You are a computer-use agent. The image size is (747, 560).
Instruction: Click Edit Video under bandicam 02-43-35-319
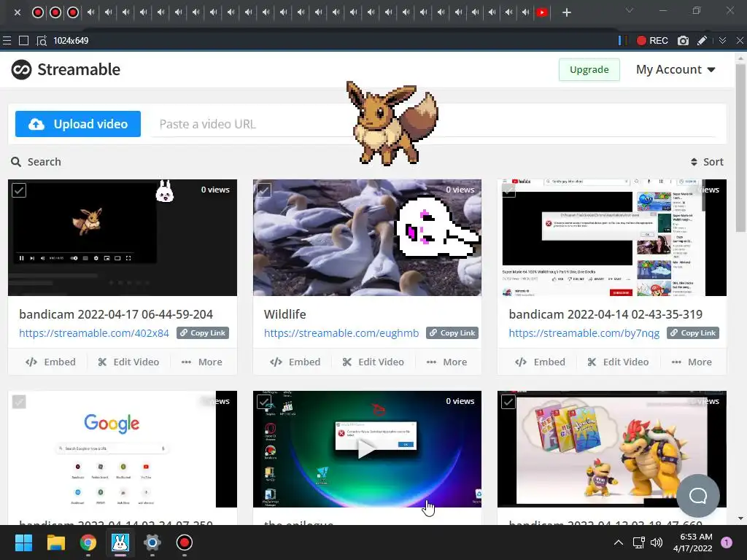[618, 362]
